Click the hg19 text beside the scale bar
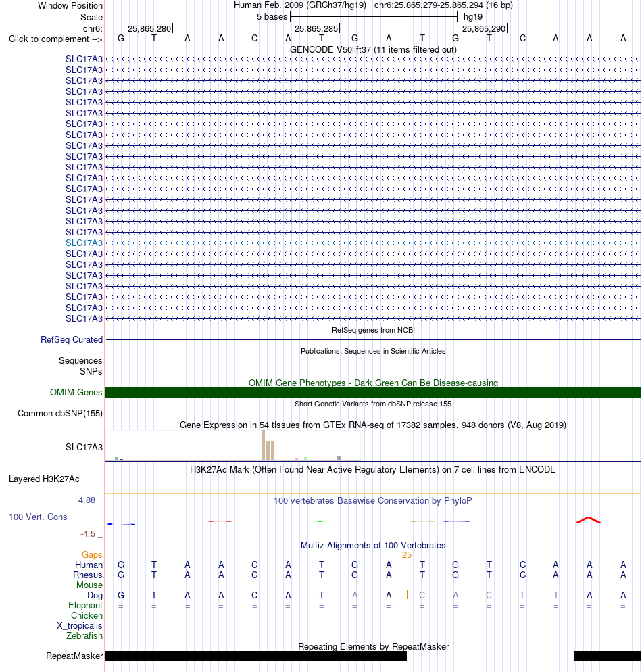The image size is (642, 672). [473, 17]
